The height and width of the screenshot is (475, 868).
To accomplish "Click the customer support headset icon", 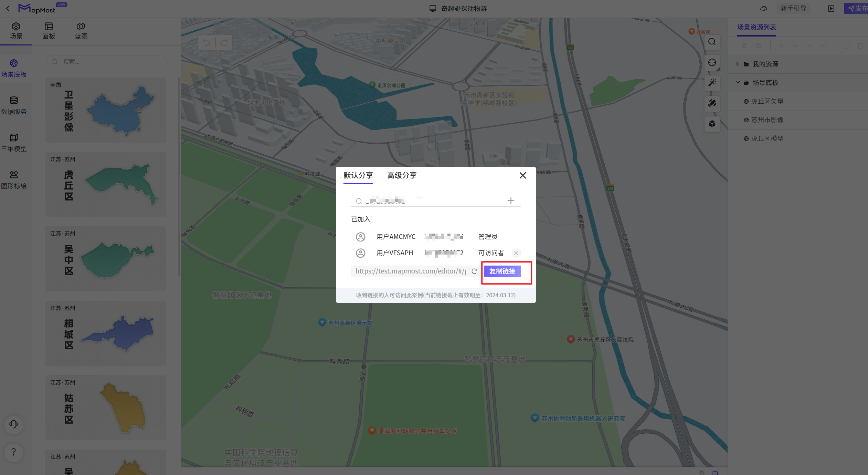I will click(14, 424).
